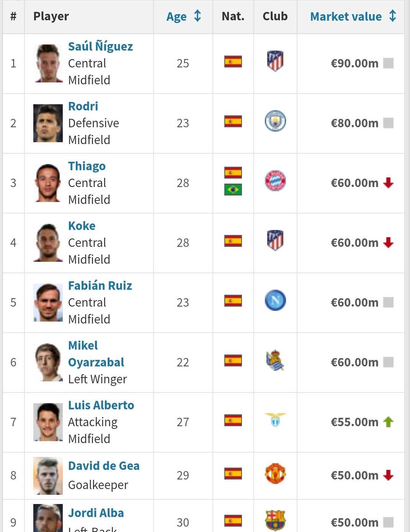
Task: Click red down arrow beside David de Gea's value
Action: 389,475
